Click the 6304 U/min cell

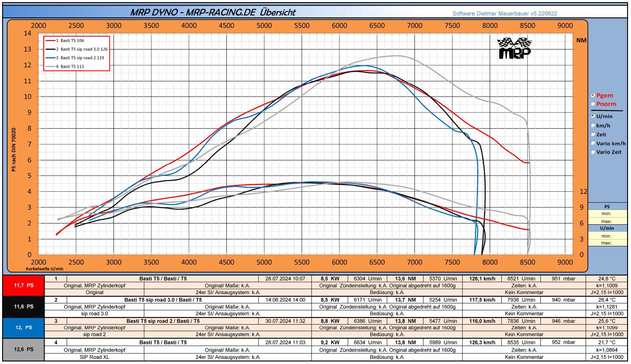[367, 279]
